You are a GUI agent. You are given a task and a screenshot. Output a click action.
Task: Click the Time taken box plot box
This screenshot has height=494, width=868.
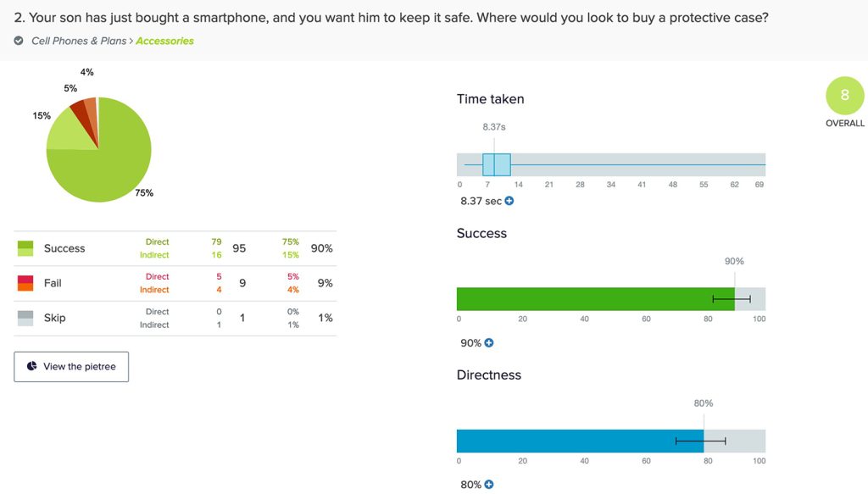[497, 164]
